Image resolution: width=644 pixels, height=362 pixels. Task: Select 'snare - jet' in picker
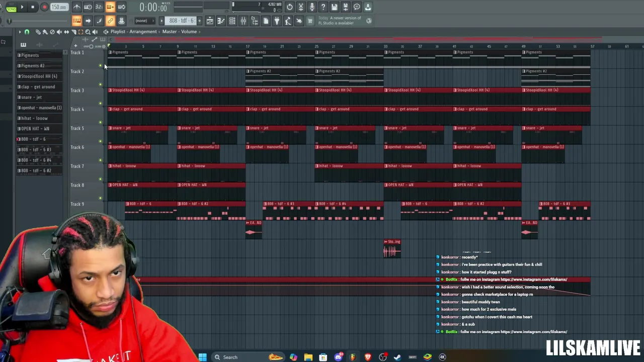tap(39, 97)
